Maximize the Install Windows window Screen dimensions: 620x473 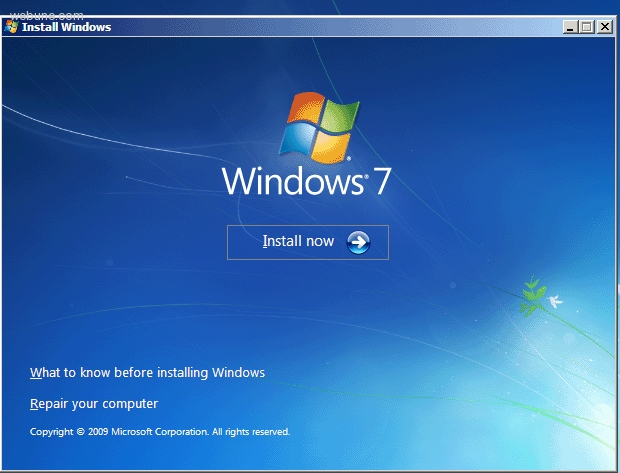coord(587,27)
